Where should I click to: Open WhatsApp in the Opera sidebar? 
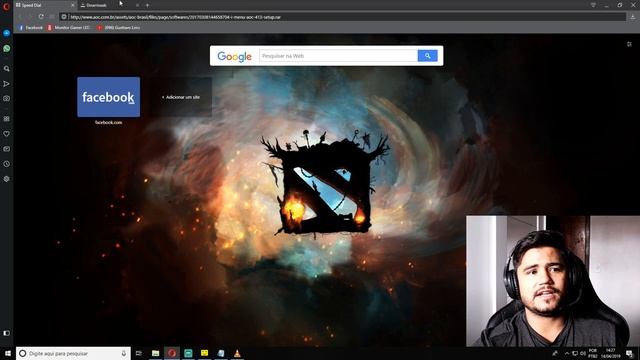[7, 49]
